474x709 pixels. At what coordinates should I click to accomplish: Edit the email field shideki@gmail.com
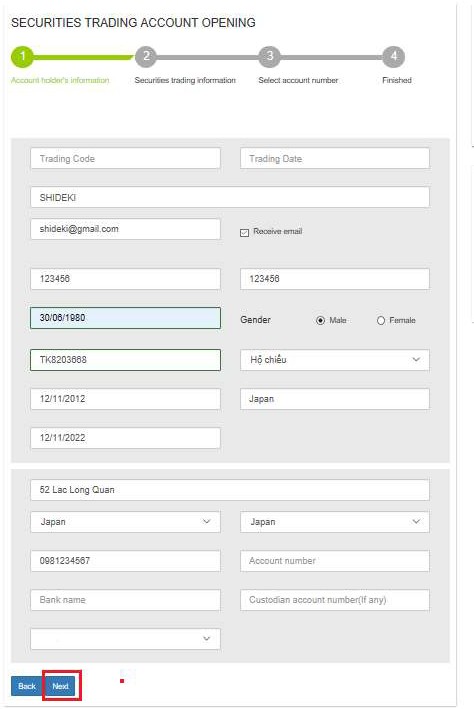pos(125,229)
